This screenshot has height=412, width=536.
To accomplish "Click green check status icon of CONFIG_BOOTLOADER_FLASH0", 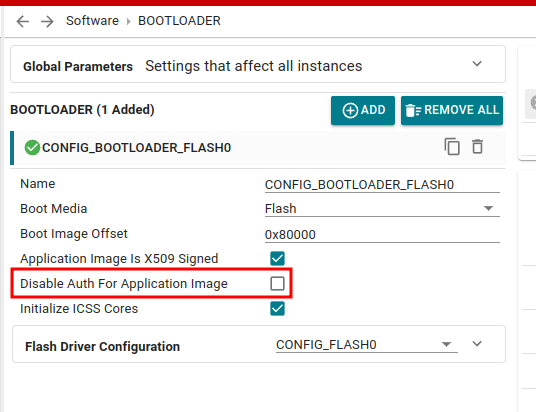I will click(32, 148).
